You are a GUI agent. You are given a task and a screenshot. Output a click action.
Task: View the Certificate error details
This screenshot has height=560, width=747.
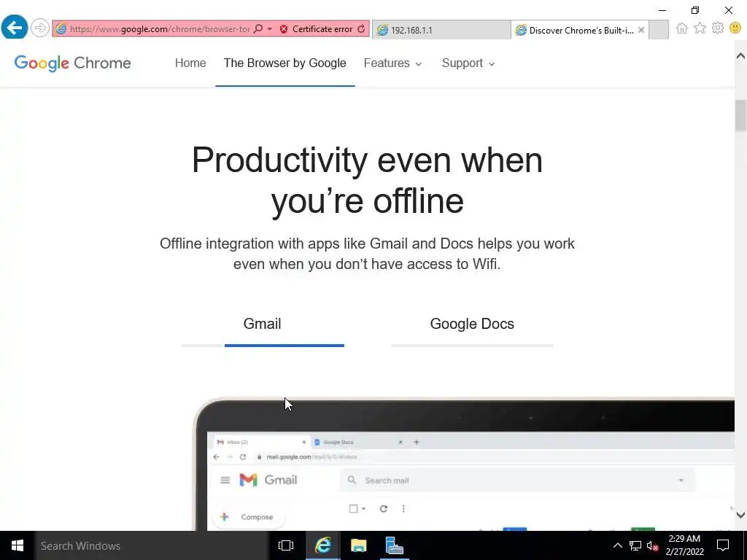click(x=322, y=29)
